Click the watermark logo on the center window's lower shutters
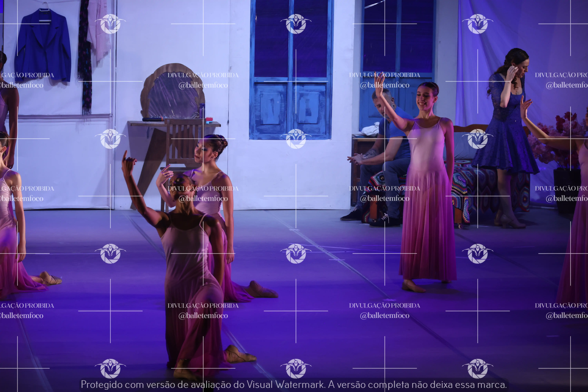This screenshot has height=392, width=588. point(296,139)
